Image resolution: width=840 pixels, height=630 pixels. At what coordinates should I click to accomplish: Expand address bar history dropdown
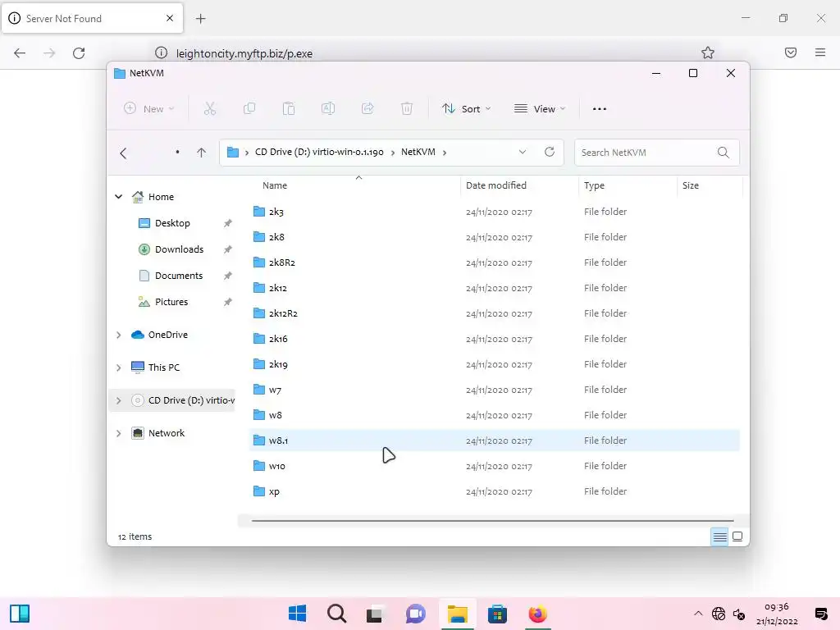(523, 152)
